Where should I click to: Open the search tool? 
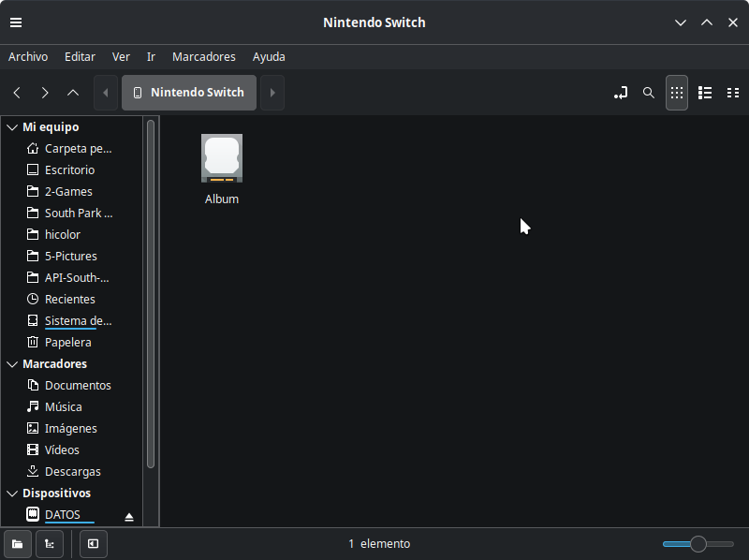click(648, 93)
